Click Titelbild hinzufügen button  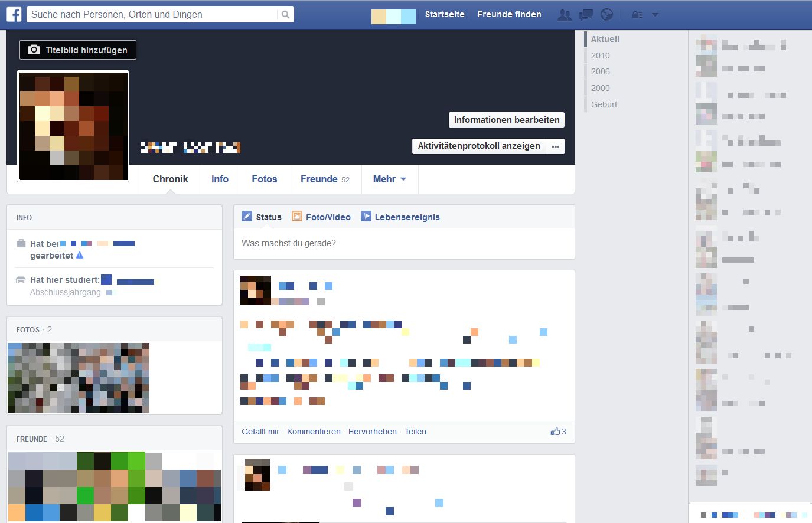click(x=78, y=50)
